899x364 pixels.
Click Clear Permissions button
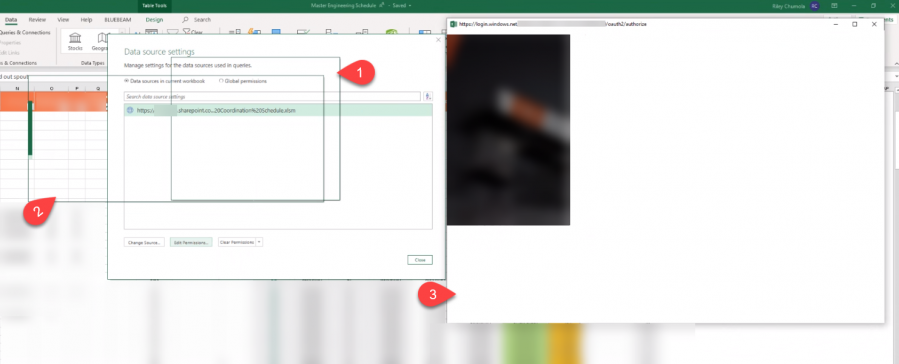[237, 242]
